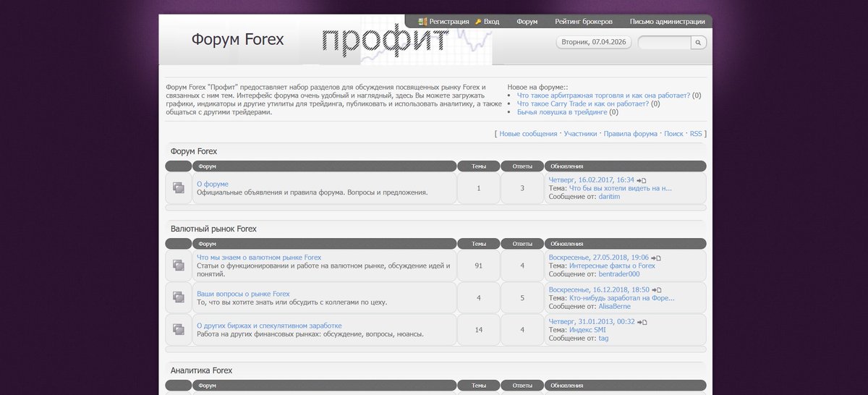Click folder icon for О других биржах

(179, 330)
